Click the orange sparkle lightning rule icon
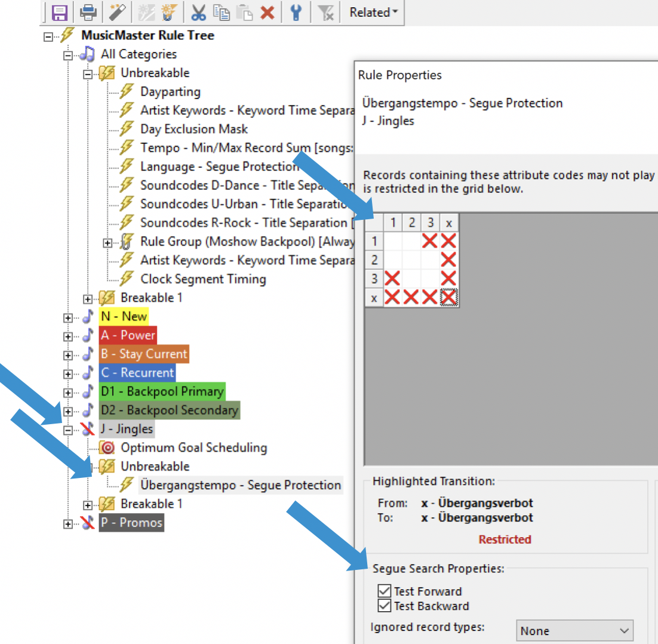This screenshot has width=658, height=644. [169, 13]
